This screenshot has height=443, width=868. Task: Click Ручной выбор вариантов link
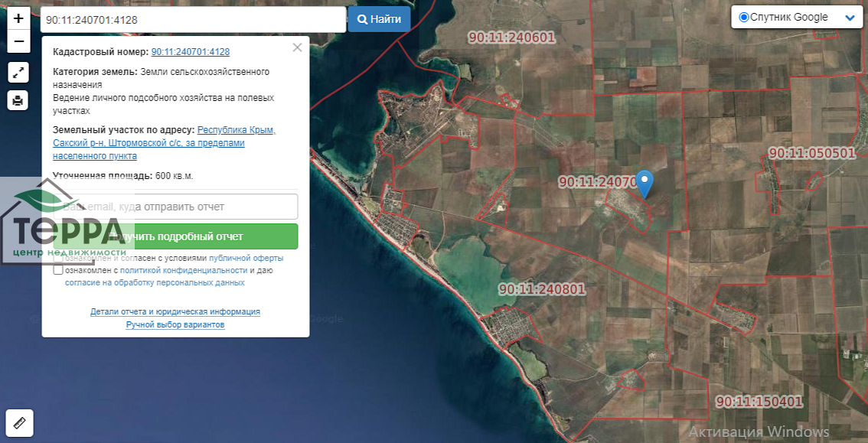(x=175, y=324)
